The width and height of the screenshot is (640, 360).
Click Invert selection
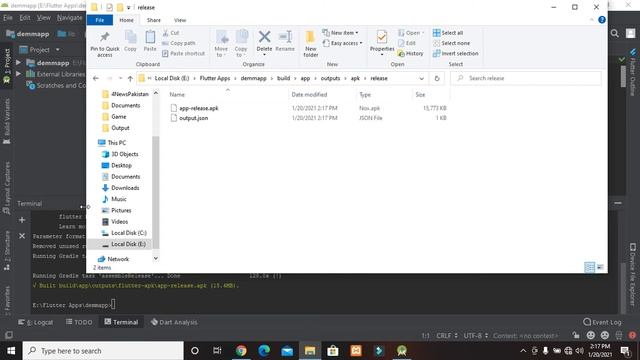456,53
